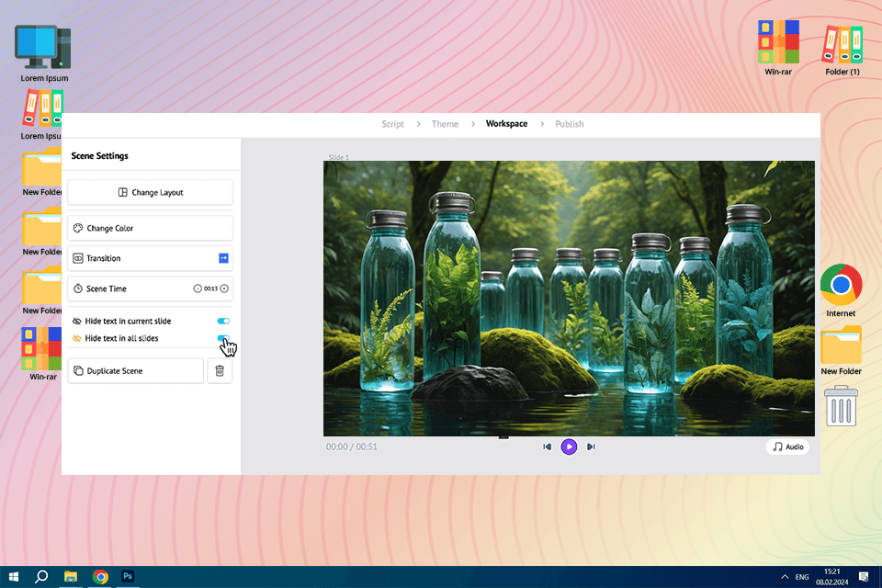The image size is (882, 588).
Task: Skip to the previous slide
Action: [x=547, y=447]
